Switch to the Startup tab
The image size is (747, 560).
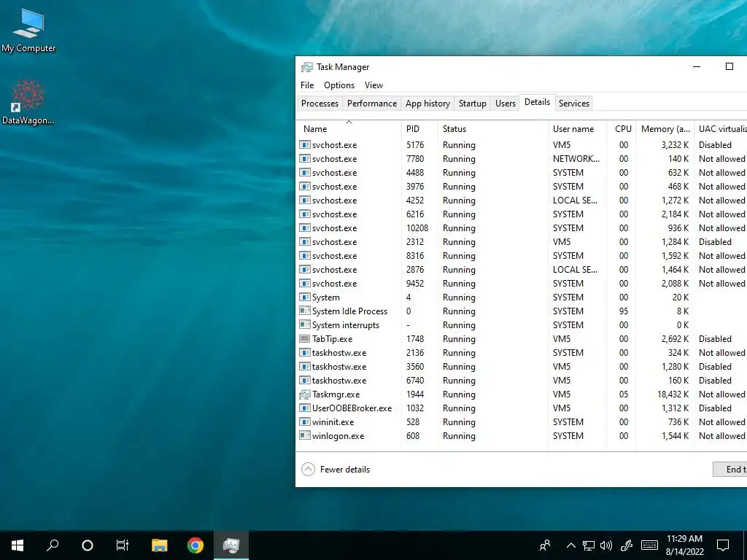tap(473, 104)
